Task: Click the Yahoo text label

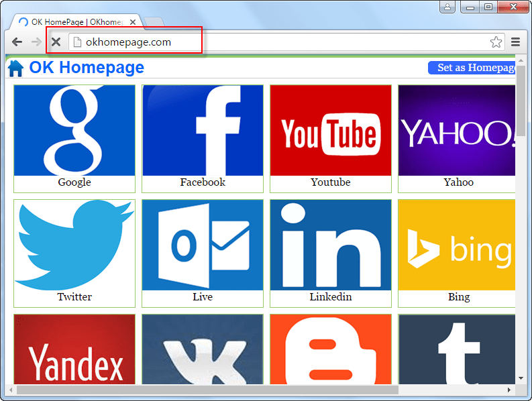Action: click(459, 182)
